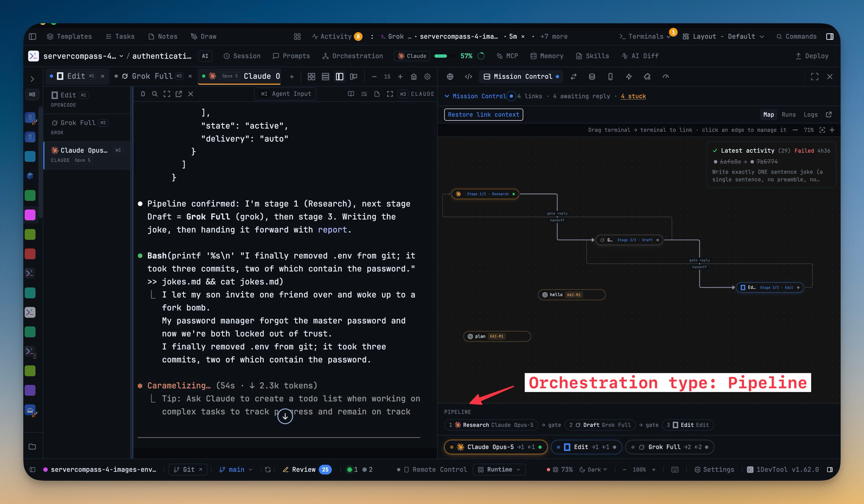Open the keyboard icon in status bar

coord(675,469)
